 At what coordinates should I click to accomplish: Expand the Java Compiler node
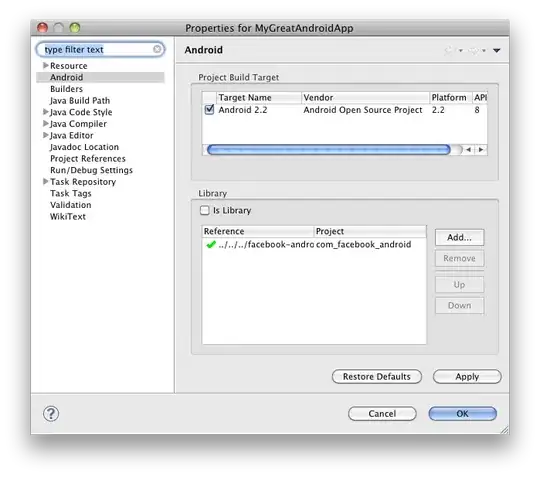pyautogui.click(x=45, y=123)
